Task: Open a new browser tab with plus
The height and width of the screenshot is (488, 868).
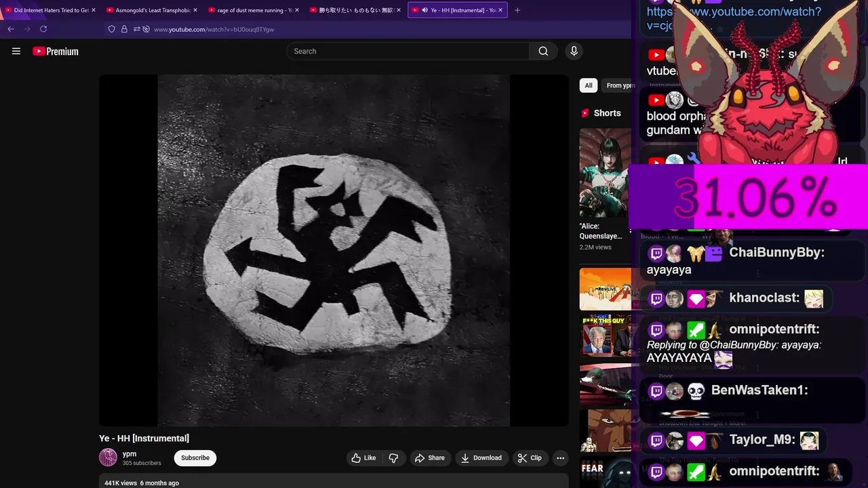Action: coord(517,10)
